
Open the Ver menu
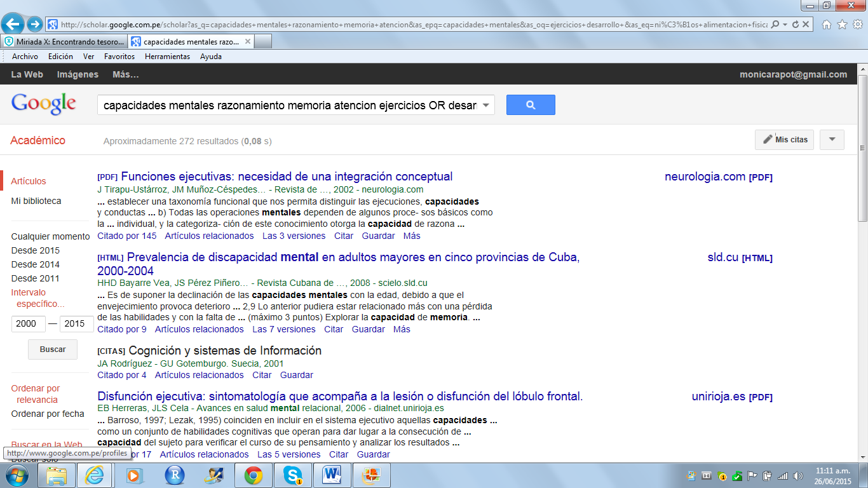89,57
